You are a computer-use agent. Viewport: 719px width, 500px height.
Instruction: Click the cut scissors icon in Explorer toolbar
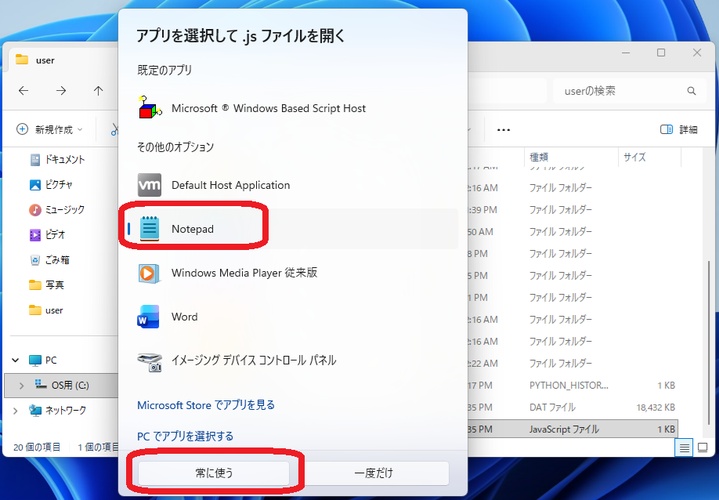click(114, 130)
